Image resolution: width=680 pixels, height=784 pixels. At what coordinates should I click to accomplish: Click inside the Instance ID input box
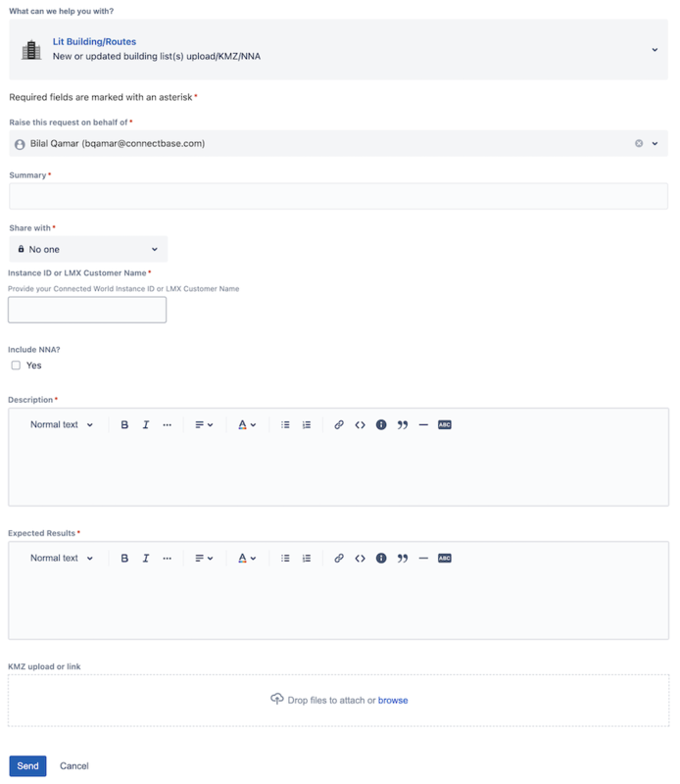[x=86, y=309]
